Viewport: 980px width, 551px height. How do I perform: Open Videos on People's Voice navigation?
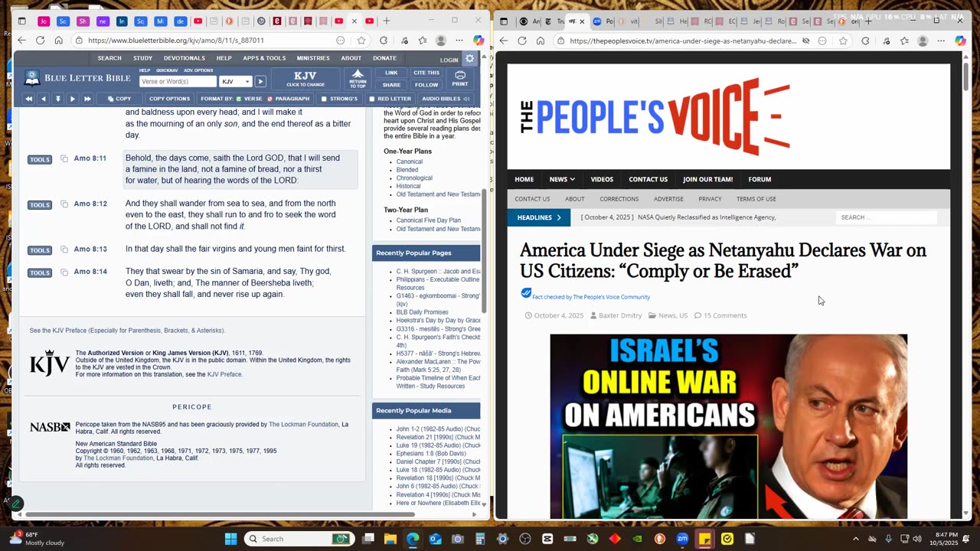(x=602, y=179)
